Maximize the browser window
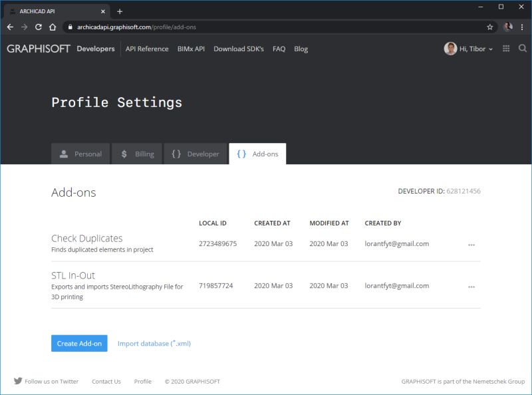The height and width of the screenshot is (395, 532). point(501,7)
